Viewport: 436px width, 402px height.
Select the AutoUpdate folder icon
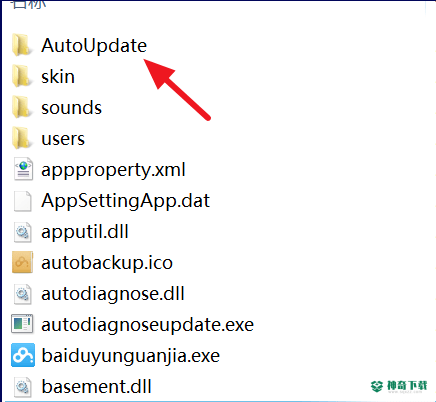(22, 45)
